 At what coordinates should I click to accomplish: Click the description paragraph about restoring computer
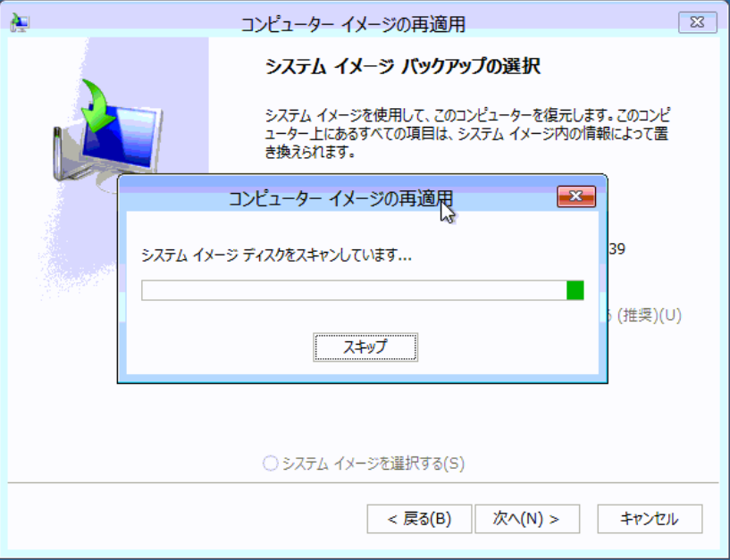point(467,134)
